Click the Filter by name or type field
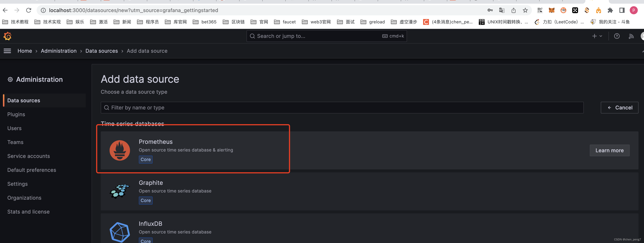This screenshot has height=243, width=644. (x=342, y=108)
